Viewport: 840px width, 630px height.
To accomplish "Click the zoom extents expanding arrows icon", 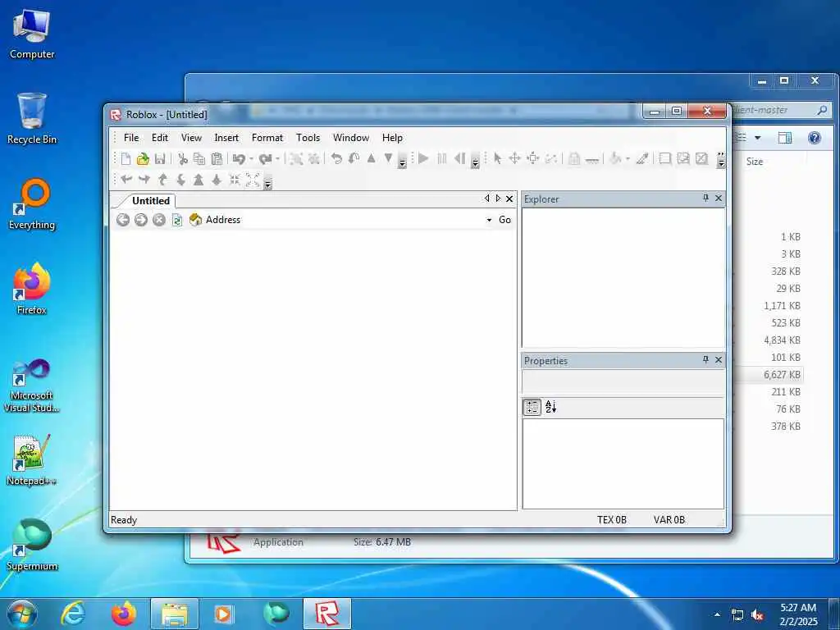I will (x=253, y=180).
